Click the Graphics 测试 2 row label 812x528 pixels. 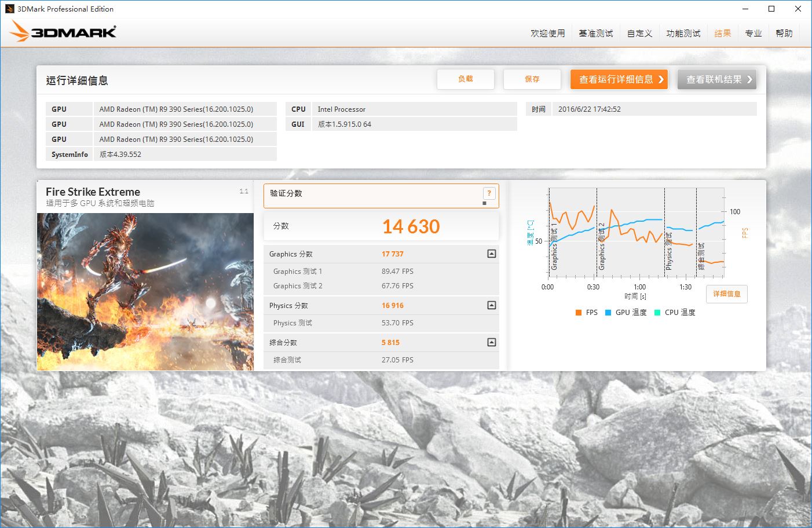tap(298, 286)
